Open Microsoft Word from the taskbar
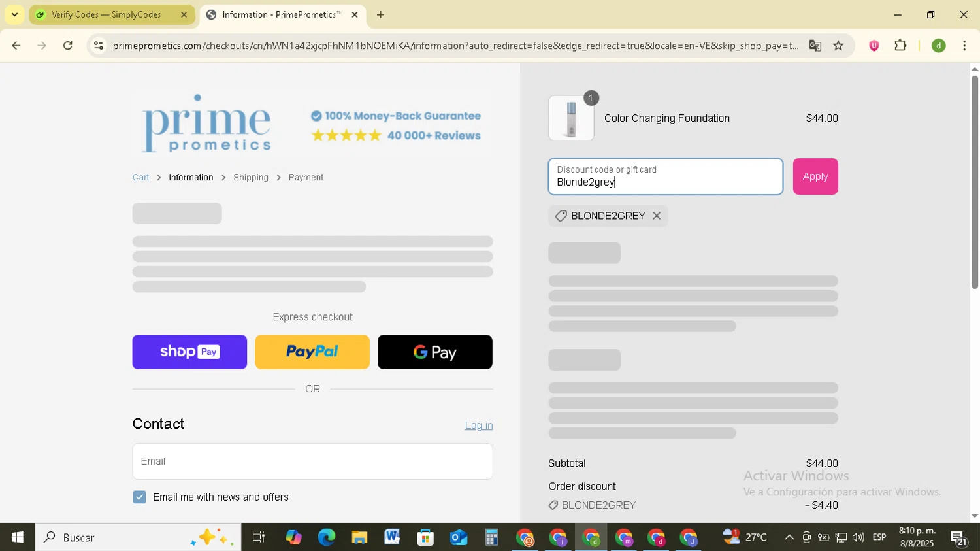 pos(392,537)
